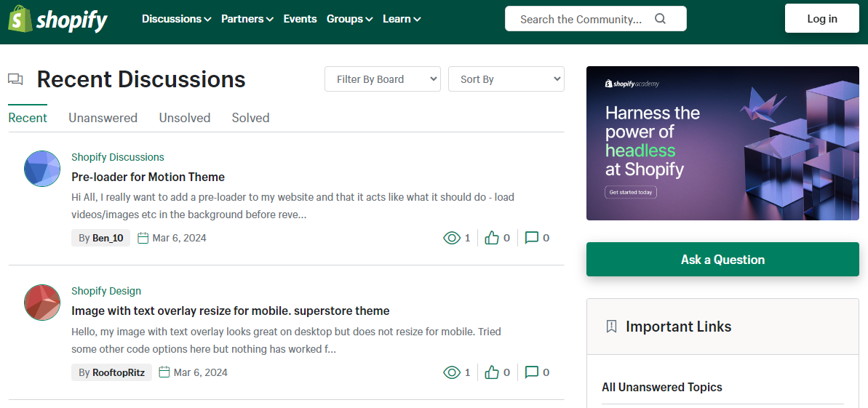Expand the Learn menu
Image resolution: width=868 pixels, height=408 pixels.
[402, 19]
